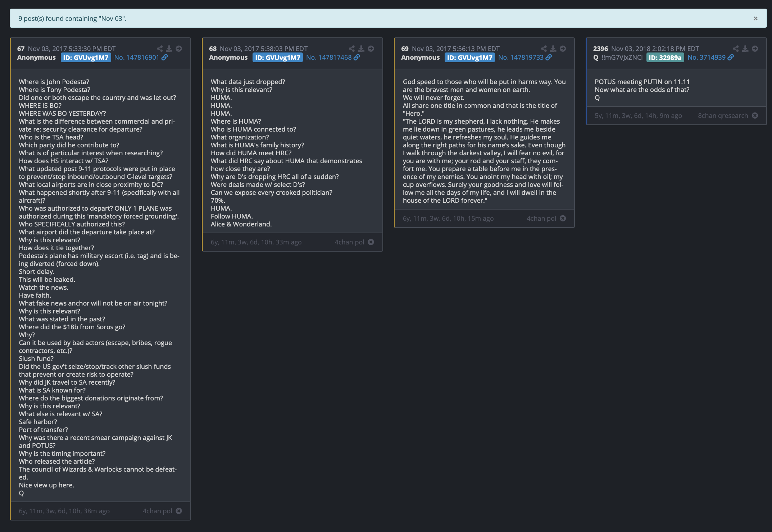The height and width of the screenshot is (532, 772).
Task: Select the 4chan pol board label on post 69
Action: click(x=541, y=218)
